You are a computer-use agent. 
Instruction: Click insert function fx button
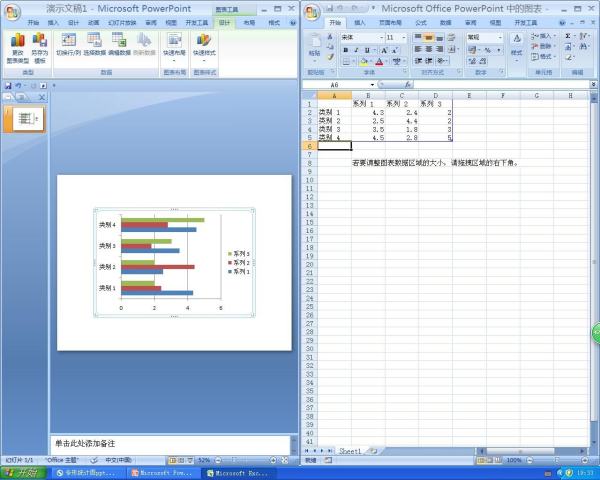[x=408, y=85]
